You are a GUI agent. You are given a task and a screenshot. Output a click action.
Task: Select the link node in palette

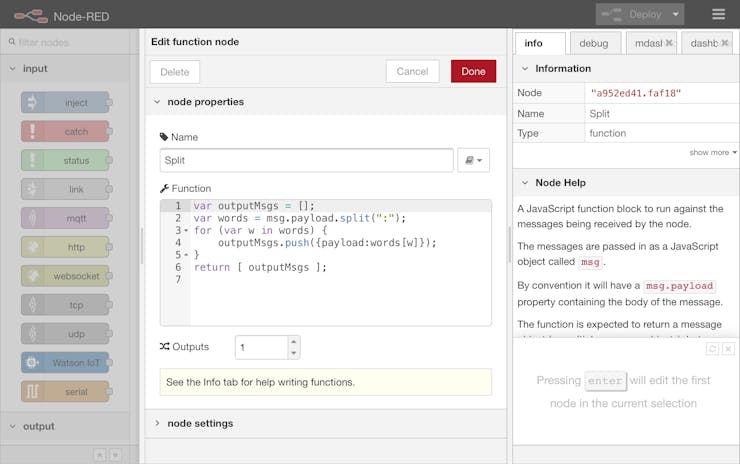point(65,189)
